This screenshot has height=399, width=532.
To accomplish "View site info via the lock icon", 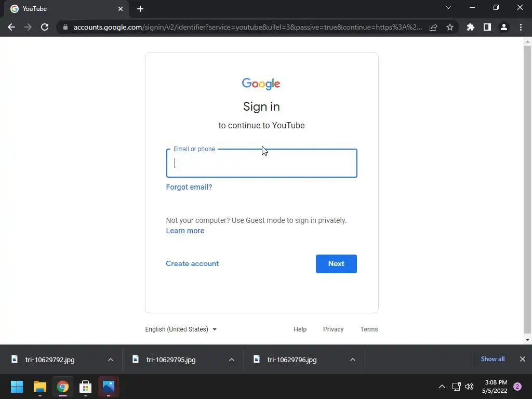I will point(65,27).
